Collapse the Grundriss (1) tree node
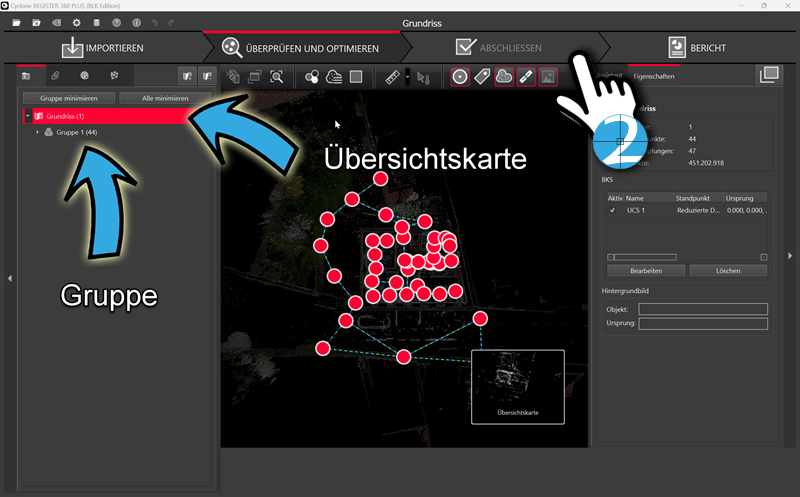 pyautogui.click(x=28, y=116)
